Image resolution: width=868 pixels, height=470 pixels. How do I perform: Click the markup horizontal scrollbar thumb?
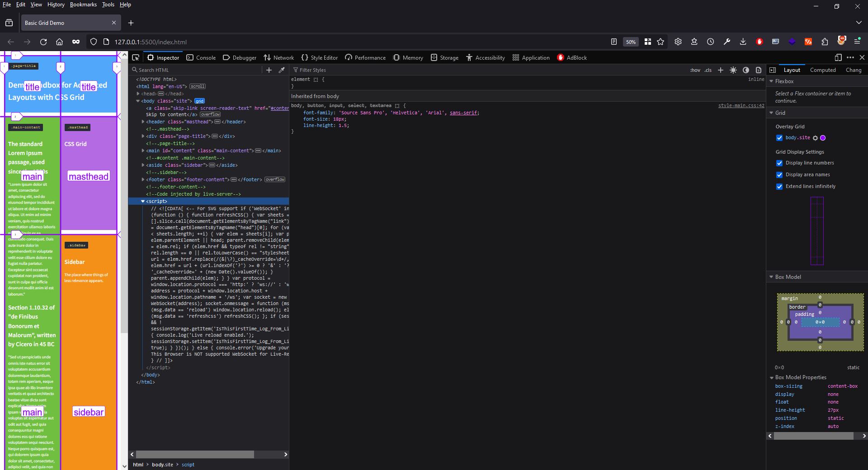[195, 454]
